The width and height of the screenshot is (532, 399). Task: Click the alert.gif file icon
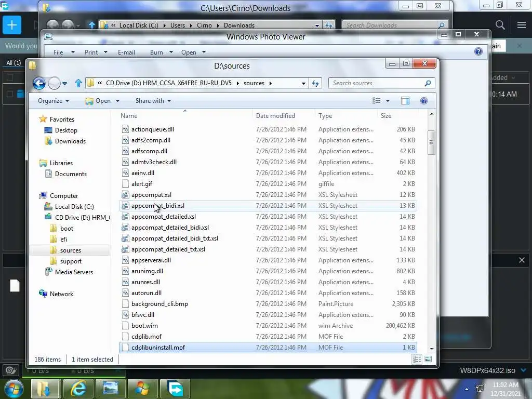point(125,184)
